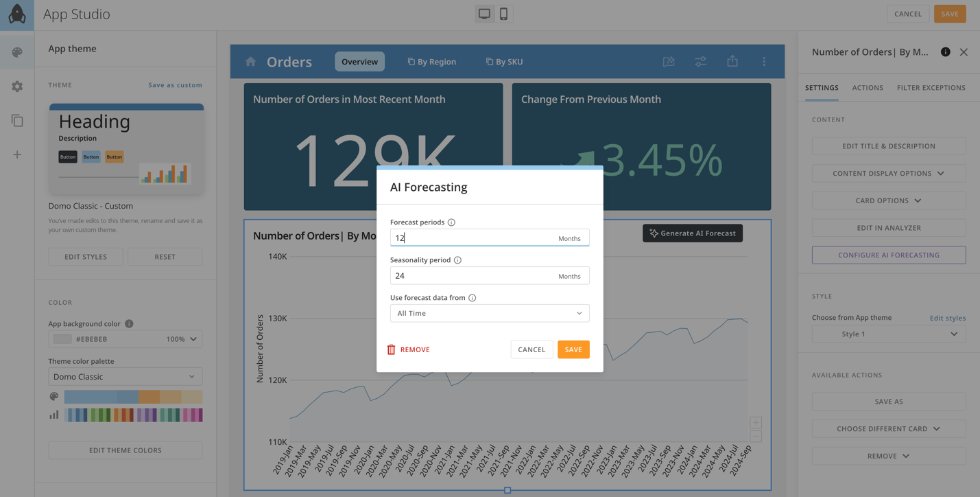The height and width of the screenshot is (497, 980).
Task: Open the Theme color palette Domo Classic dropdown
Action: 126,377
